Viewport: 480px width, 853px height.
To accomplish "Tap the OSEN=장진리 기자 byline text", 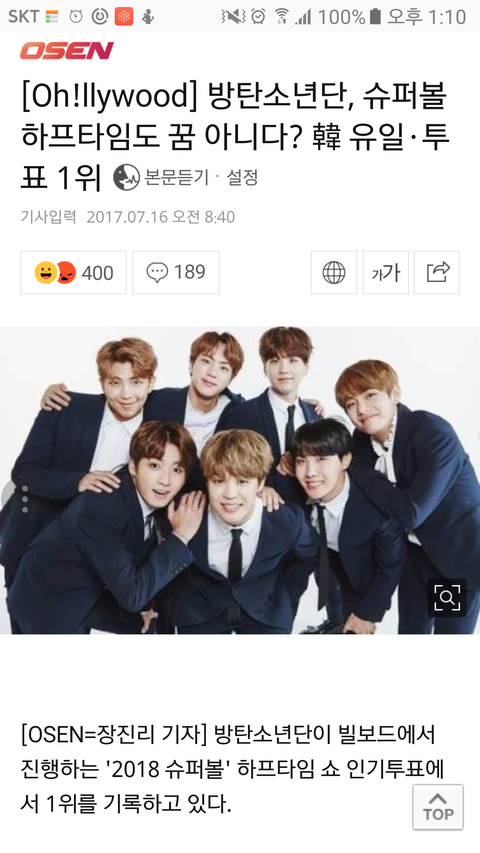I will click(114, 735).
